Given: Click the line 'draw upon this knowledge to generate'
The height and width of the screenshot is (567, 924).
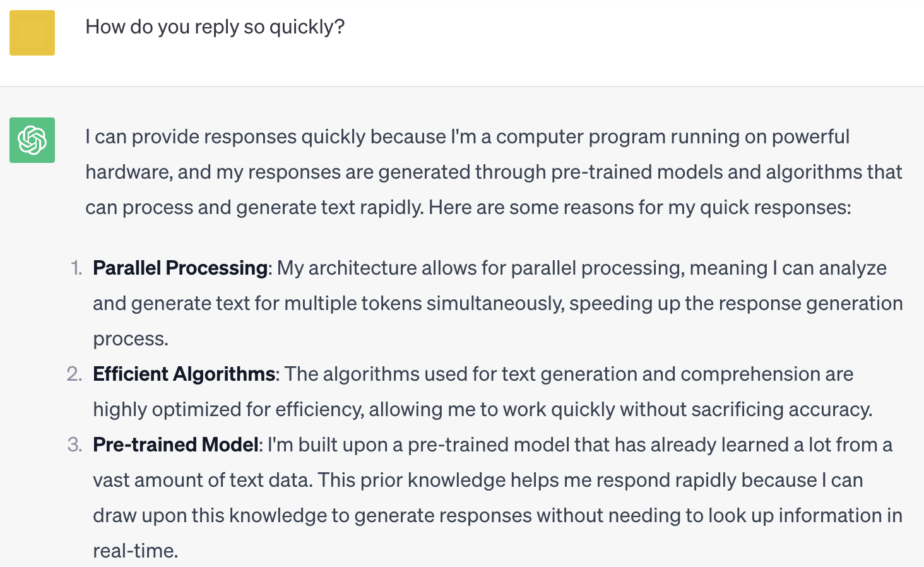Looking at the screenshot, I should [497, 515].
